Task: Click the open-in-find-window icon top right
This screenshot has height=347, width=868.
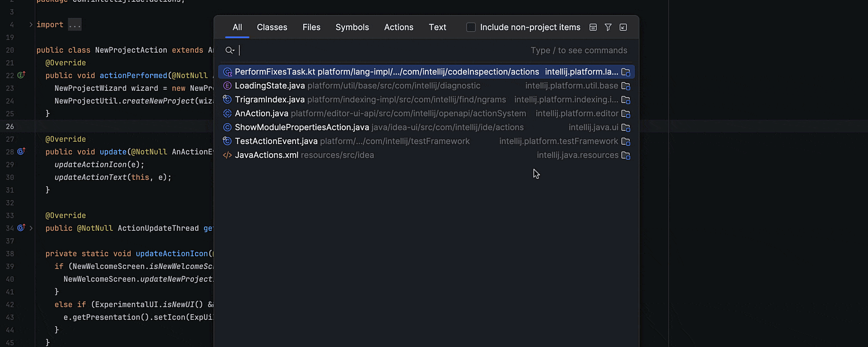Action: pos(623,27)
